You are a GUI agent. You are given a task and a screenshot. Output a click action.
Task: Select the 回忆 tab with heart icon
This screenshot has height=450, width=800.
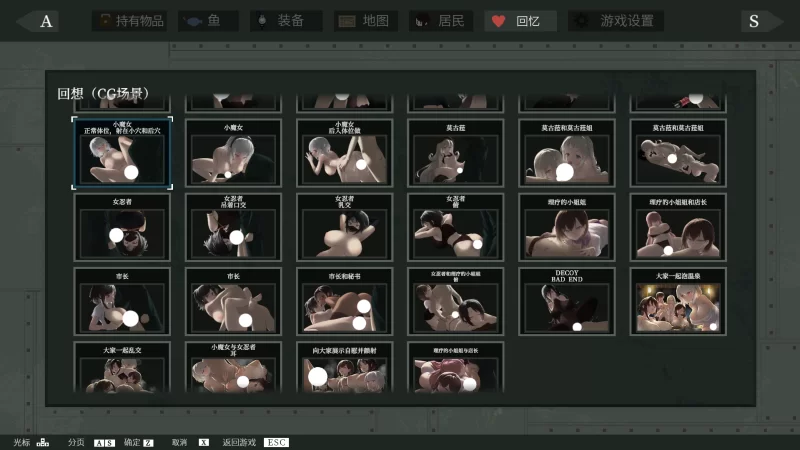coord(520,21)
